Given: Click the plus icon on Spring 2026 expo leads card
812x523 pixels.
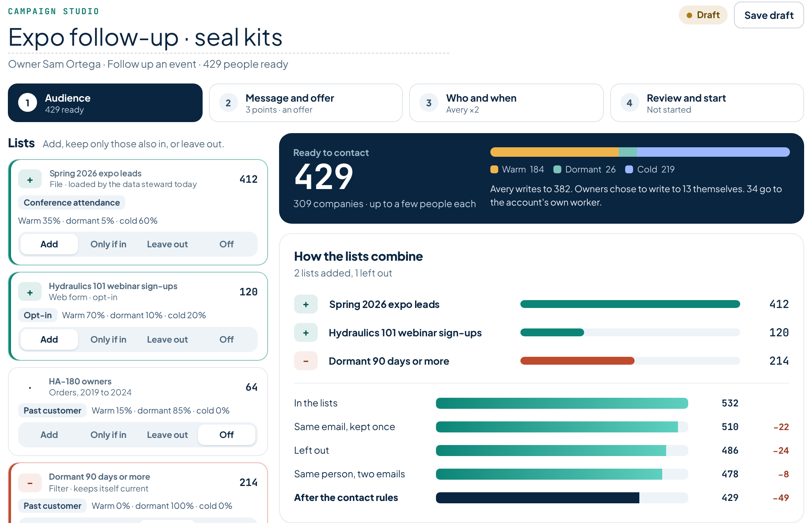Looking at the screenshot, I should pyautogui.click(x=30, y=179).
